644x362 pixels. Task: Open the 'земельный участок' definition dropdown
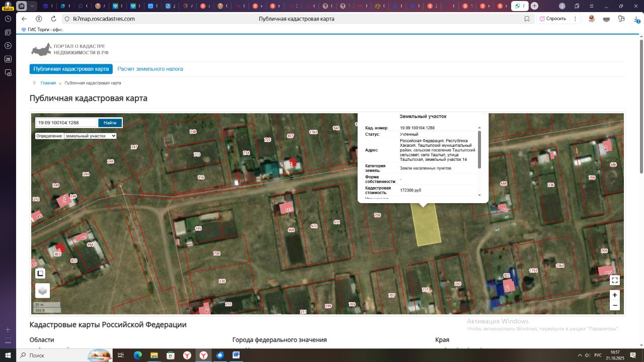[90, 136]
